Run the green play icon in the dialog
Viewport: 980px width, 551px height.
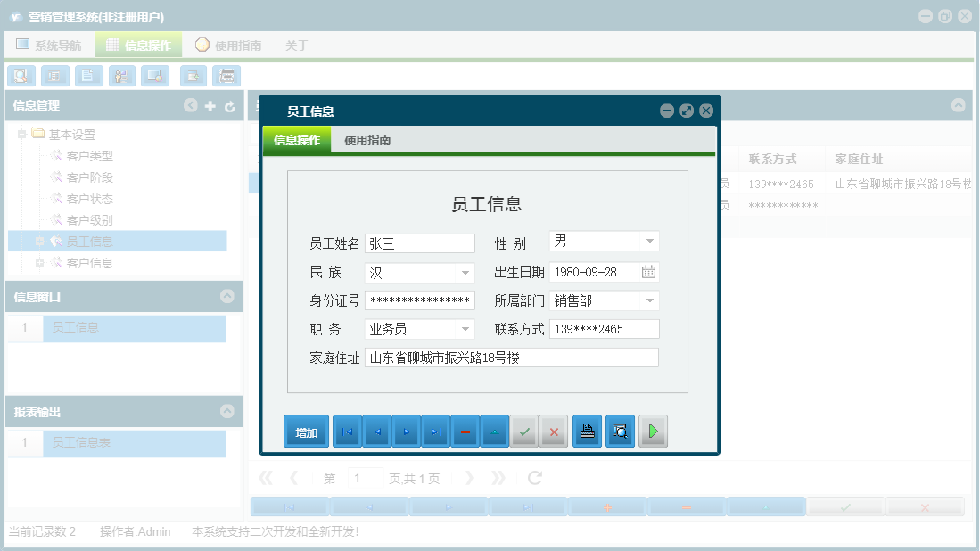[x=654, y=431]
